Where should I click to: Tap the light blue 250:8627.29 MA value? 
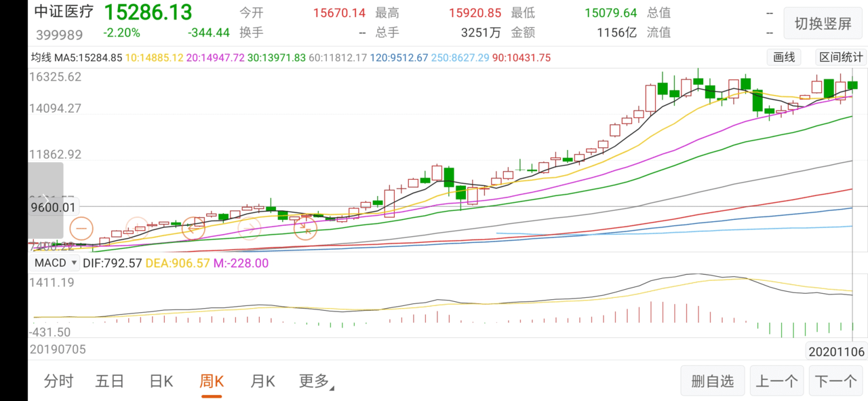pos(460,58)
